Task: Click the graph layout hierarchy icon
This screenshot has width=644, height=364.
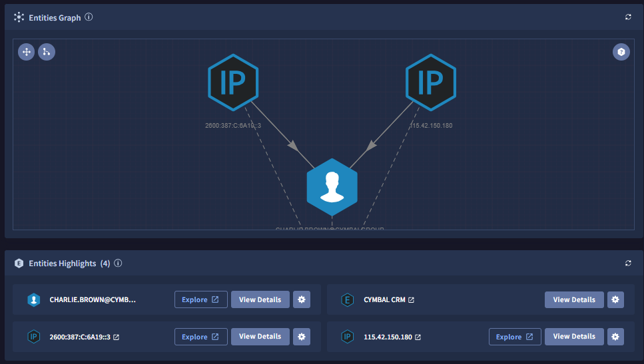Action: click(47, 52)
